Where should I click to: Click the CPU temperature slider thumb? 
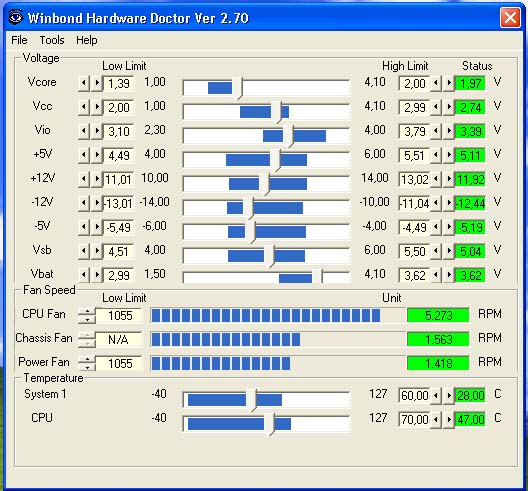[x=269, y=424]
